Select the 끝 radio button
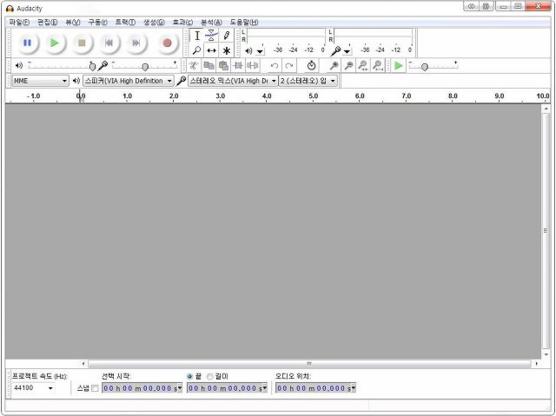 (190, 376)
